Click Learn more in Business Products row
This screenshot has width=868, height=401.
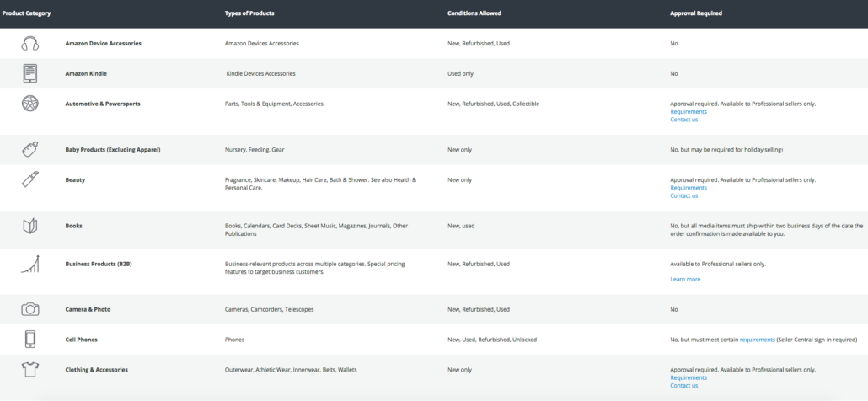pyautogui.click(x=685, y=280)
